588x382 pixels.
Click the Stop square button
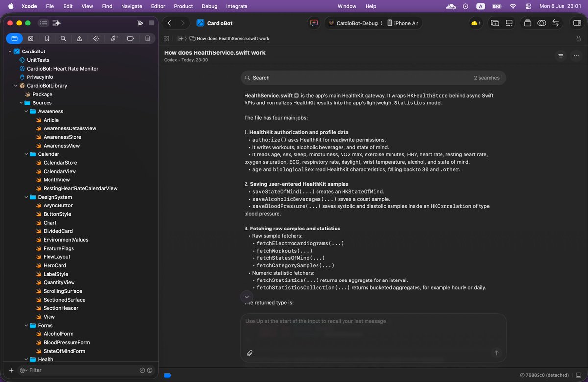pos(152,23)
